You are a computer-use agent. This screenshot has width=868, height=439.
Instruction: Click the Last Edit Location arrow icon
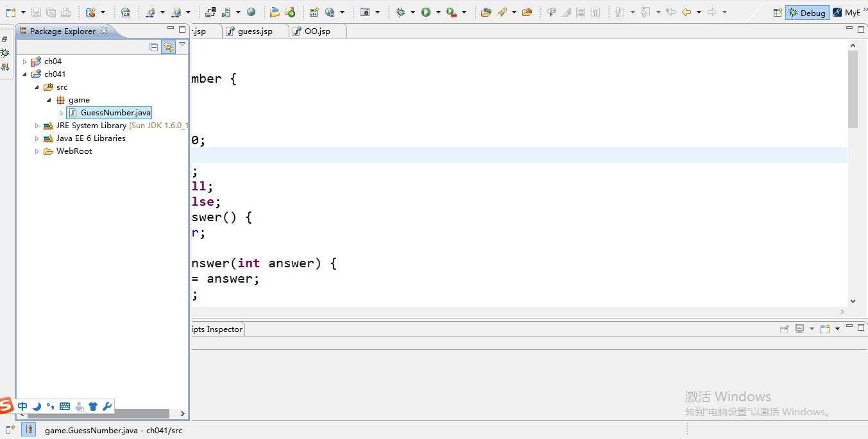671,12
